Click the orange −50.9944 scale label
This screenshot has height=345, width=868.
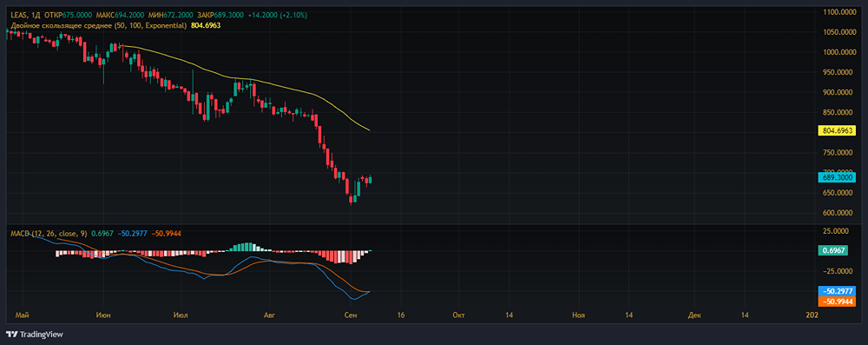pos(836,302)
